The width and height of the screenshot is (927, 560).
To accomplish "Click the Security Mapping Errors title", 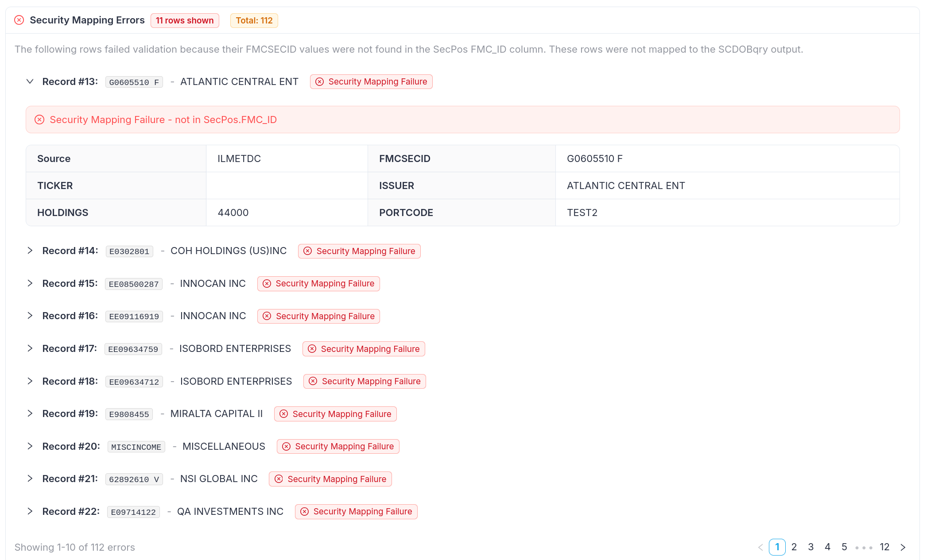I will coord(87,20).
